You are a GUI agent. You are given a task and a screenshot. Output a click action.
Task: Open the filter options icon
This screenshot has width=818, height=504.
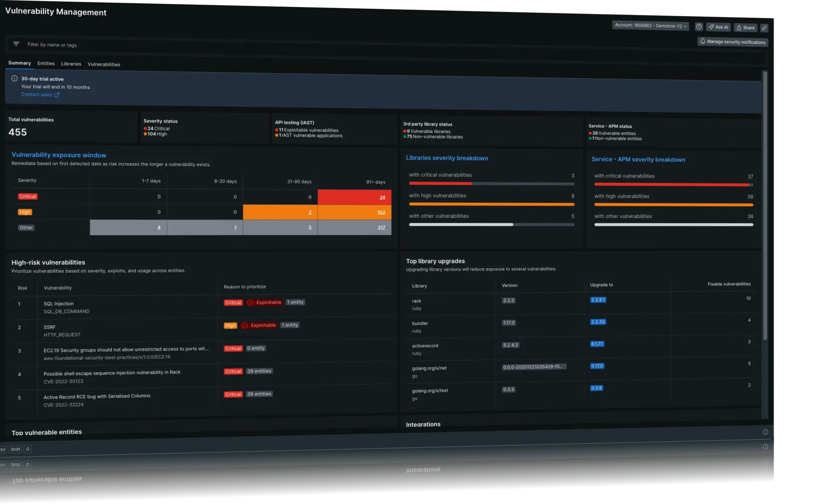(x=16, y=44)
